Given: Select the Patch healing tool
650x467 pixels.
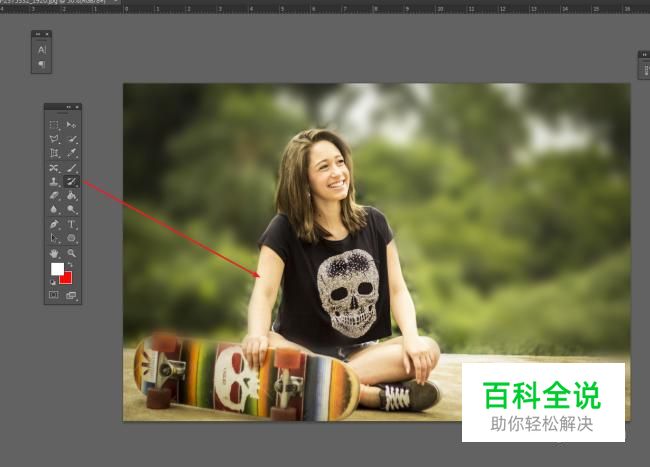Looking at the screenshot, I should [x=54, y=168].
